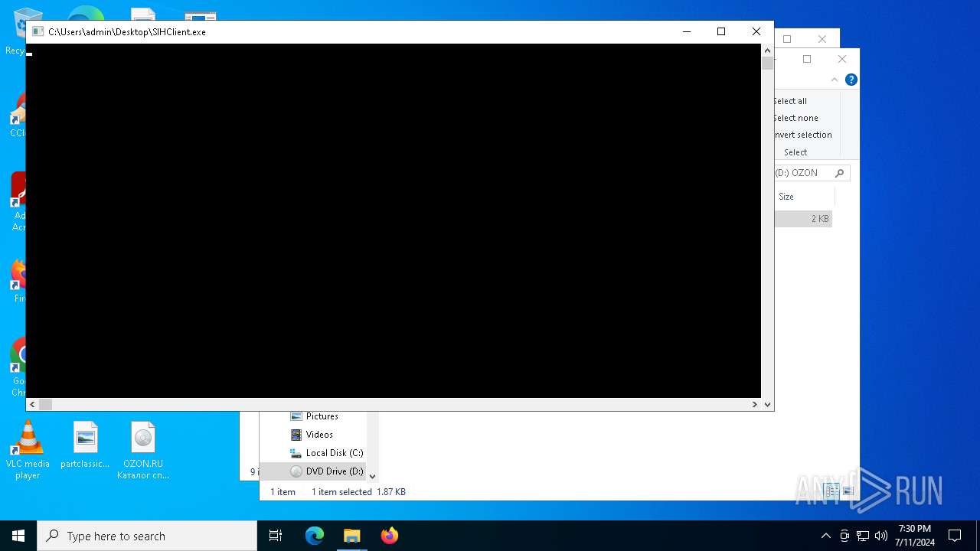
Task: Open the Help icon in File Explorer
Action: click(851, 80)
